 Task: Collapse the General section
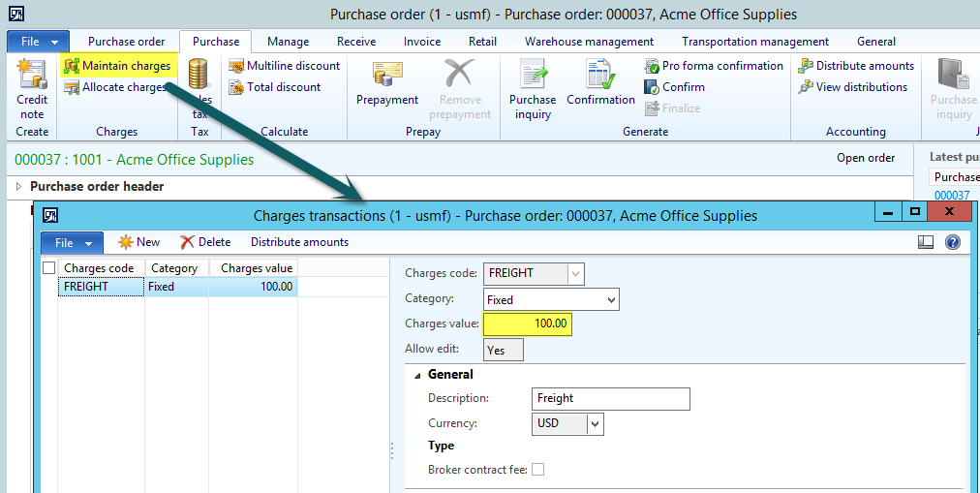(x=417, y=375)
